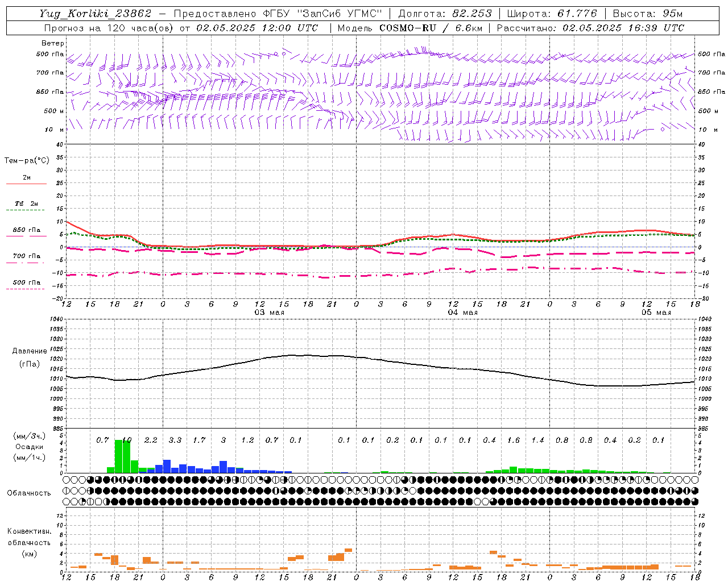The image size is (728, 582).
Task: Select the 700 гПа temperature legend entry
Action: [x=27, y=256]
